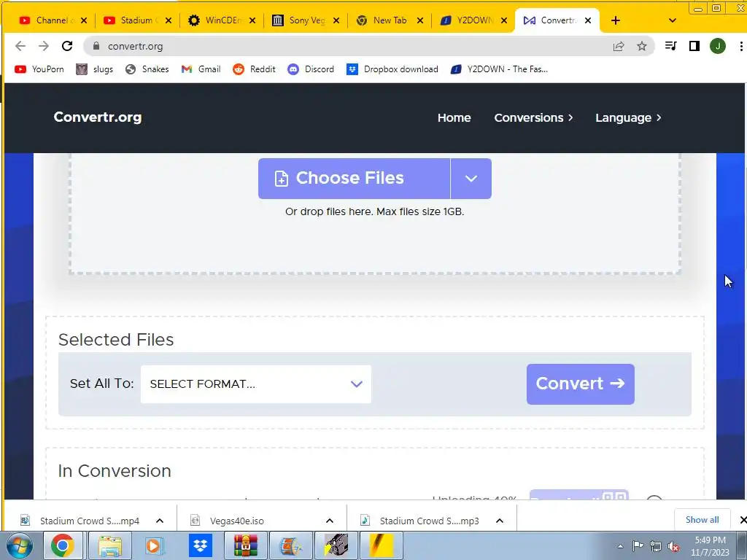Open the Gmail bookmark

click(201, 69)
